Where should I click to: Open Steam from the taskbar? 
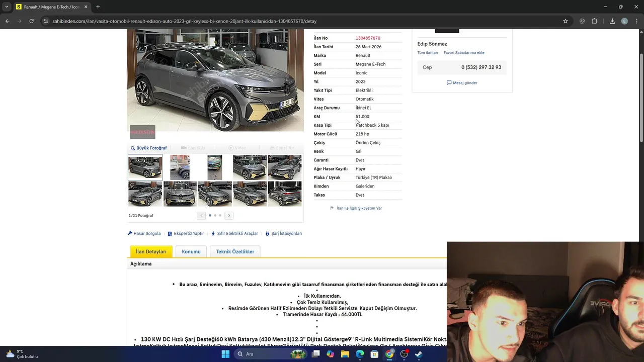(x=419, y=354)
